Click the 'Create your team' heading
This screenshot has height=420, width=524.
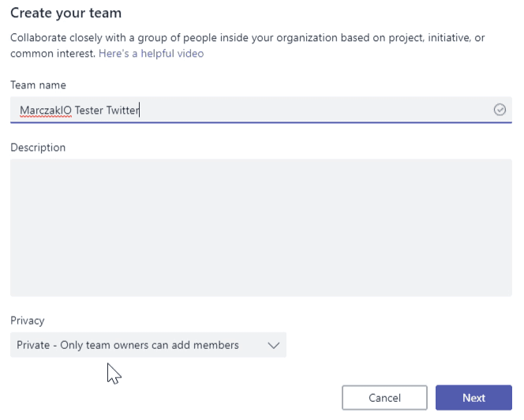pyautogui.click(x=65, y=13)
